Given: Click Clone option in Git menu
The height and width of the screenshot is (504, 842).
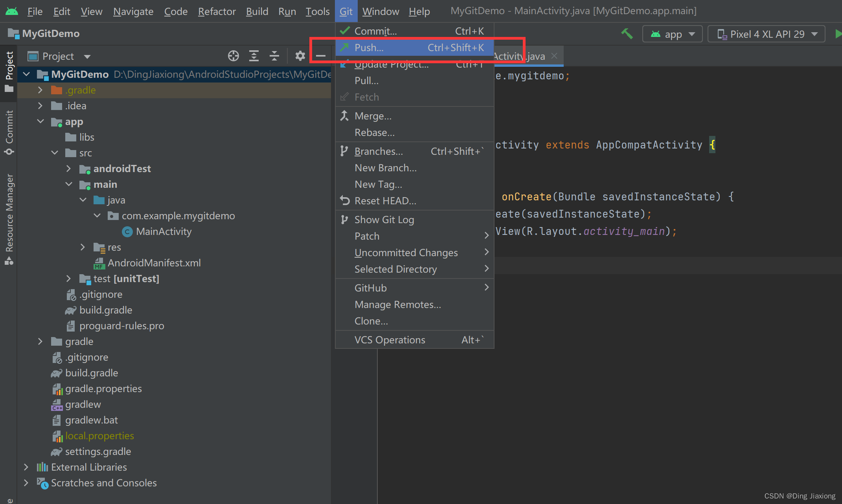Looking at the screenshot, I should [371, 321].
